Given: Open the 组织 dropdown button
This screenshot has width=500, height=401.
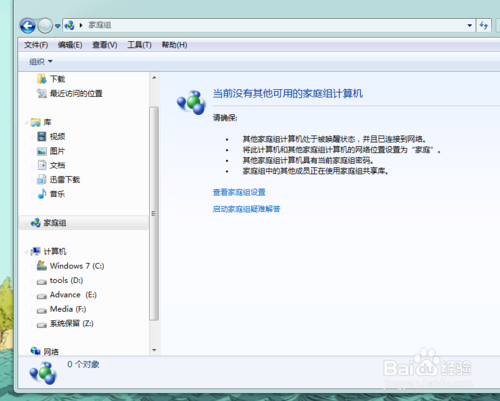Looking at the screenshot, I should [x=41, y=61].
